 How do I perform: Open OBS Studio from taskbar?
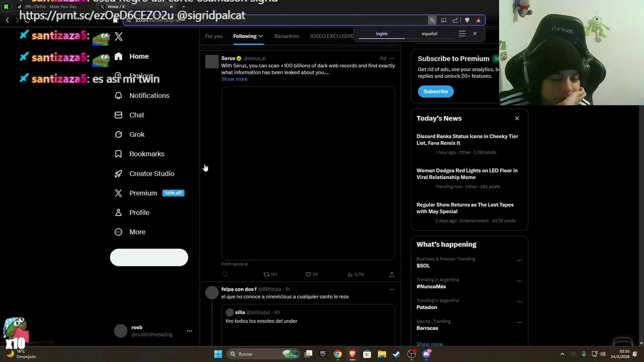pos(412,354)
